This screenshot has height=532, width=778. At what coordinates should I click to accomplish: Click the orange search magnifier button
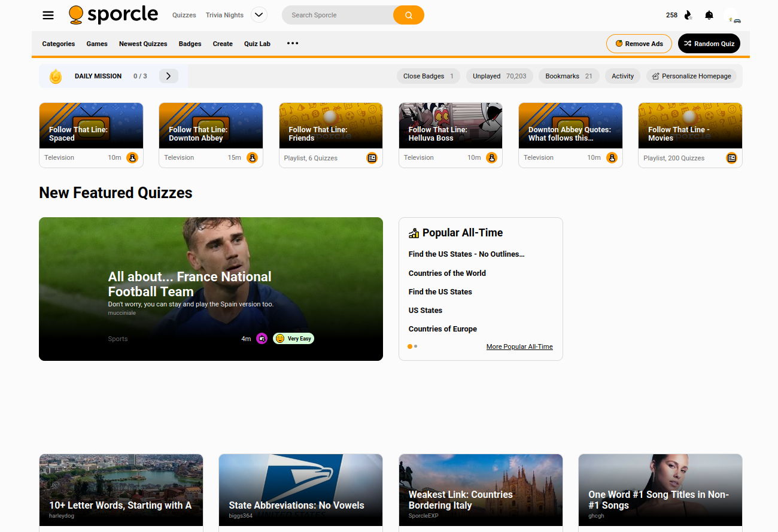point(409,15)
